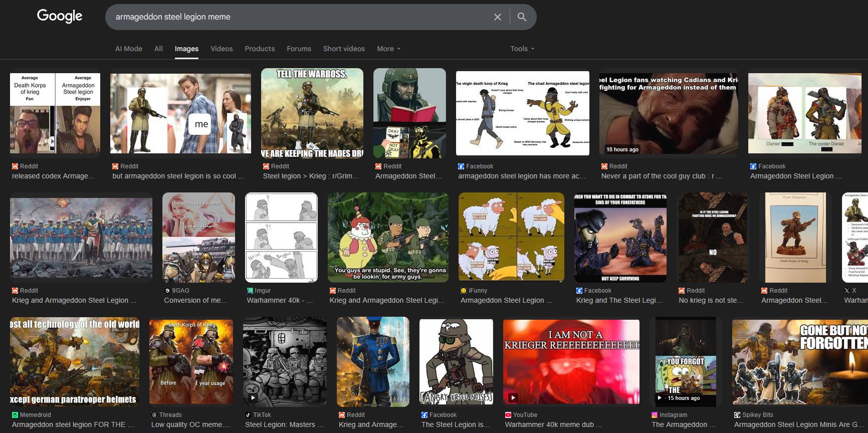Open the Death Korps of Krieg miniature page thumbnail
Viewport: 868px width, 433px height.
795,238
